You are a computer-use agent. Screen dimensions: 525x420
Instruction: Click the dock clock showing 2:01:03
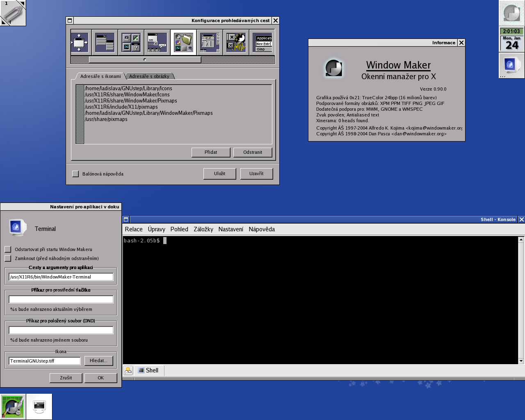511,31
